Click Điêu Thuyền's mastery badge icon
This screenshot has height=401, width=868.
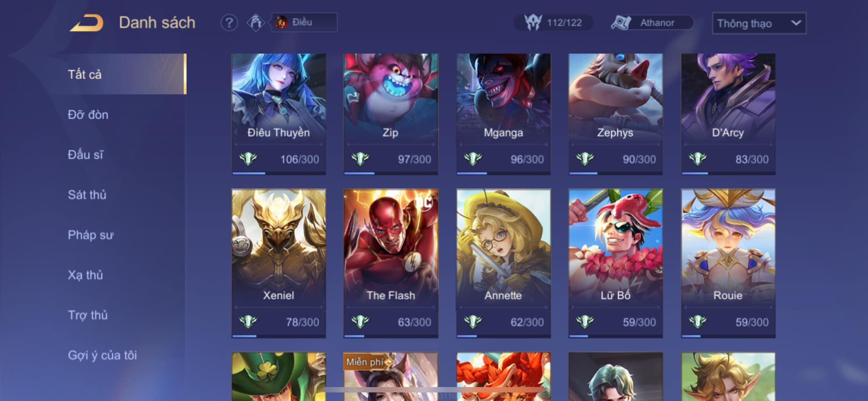(248, 159)
